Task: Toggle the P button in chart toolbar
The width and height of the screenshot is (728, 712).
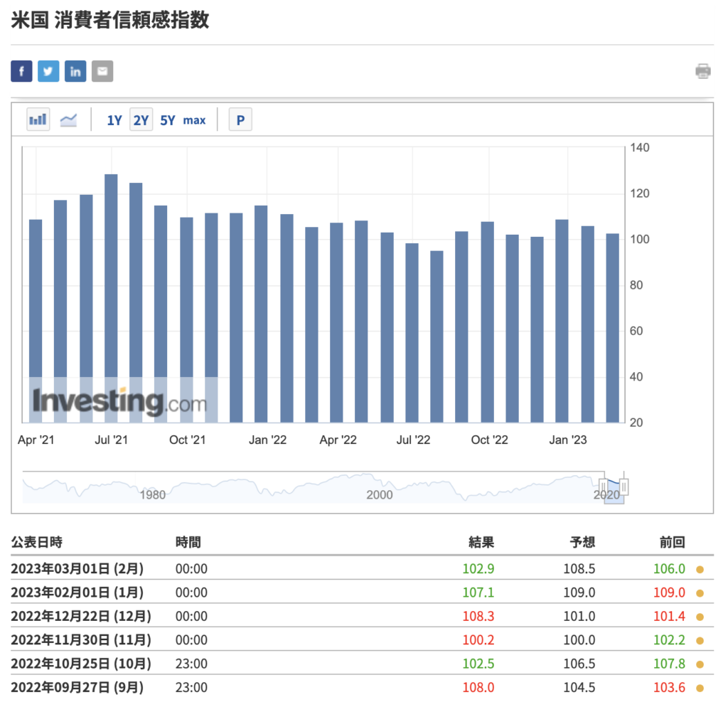Action: point(240,119)
